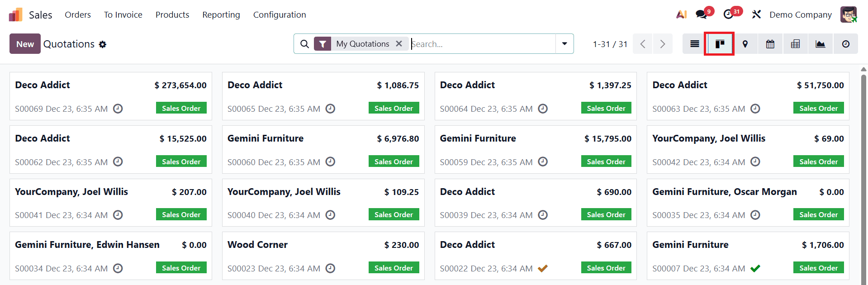The image size is (868, 285).
Task: Switch to calendar view
Action: point(770,43)
